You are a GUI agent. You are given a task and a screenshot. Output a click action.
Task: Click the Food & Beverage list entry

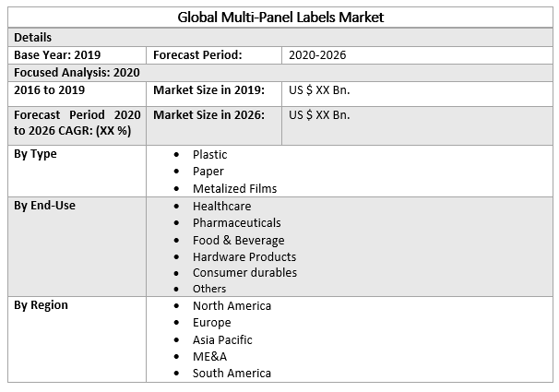click(238, 240)
